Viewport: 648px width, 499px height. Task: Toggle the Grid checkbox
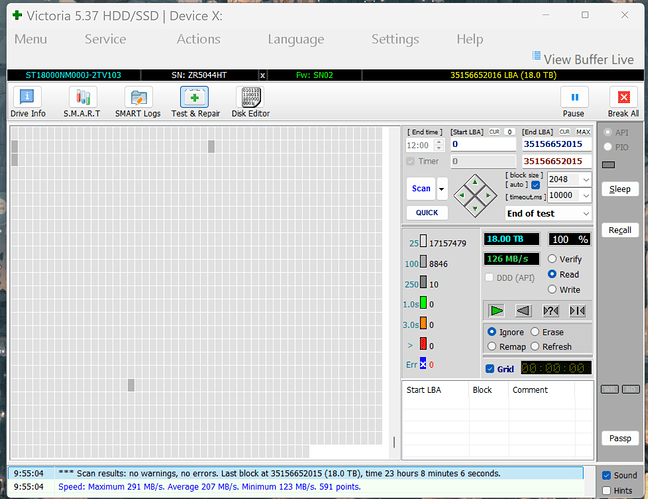(x=490, y=369)
